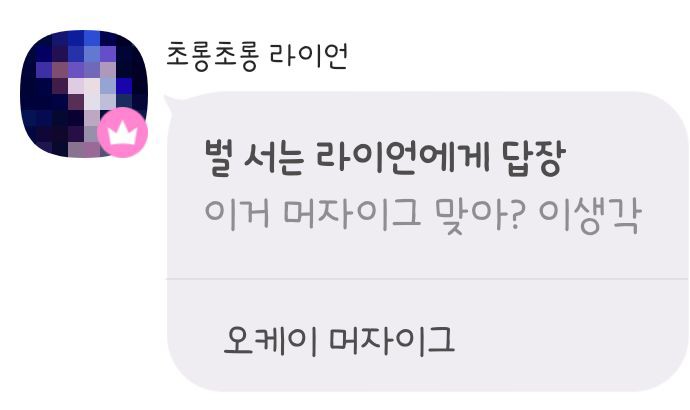Click the pink crown badge icon
Screen dimensions: 690x410
tap(122, 132)
